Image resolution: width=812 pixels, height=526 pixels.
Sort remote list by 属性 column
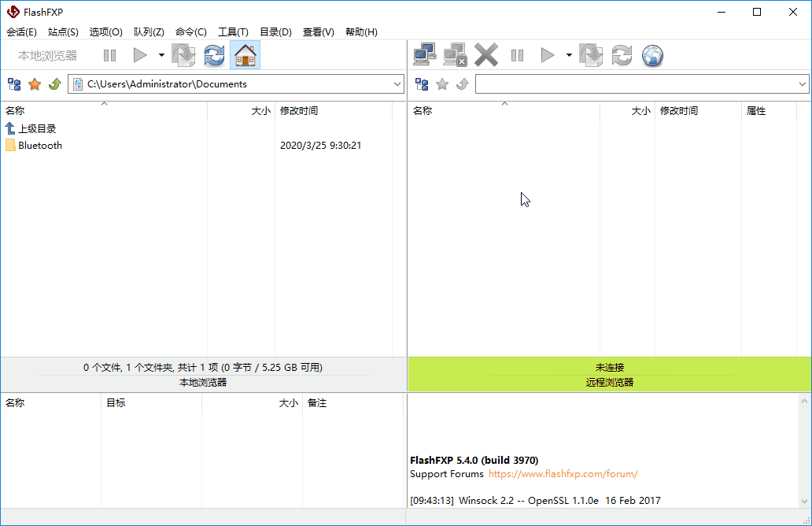coord(769,111)
